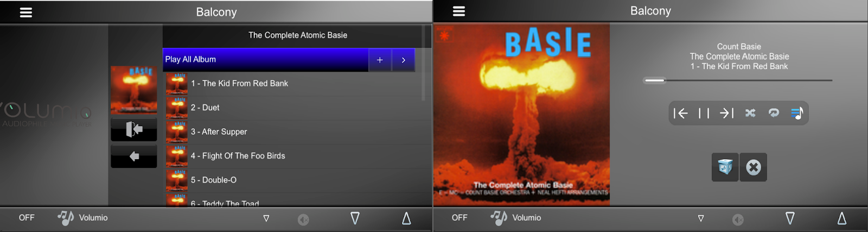Screen dimensions: 868x232
Task: Click the round X stop button
Action: point(754,167)
